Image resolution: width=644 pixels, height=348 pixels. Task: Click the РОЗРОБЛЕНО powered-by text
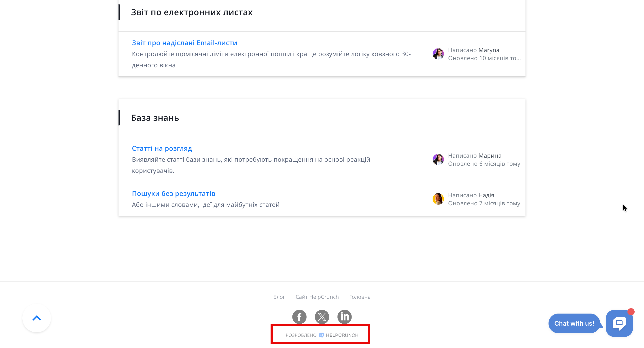click(x=301, y=335)
